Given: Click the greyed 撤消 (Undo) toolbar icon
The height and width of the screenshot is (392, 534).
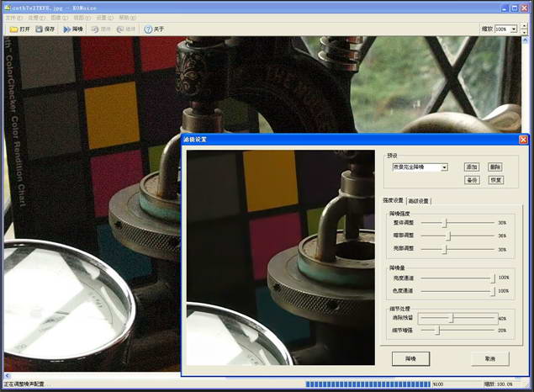Looking at the screenshot, I should (x=95, y=29).
